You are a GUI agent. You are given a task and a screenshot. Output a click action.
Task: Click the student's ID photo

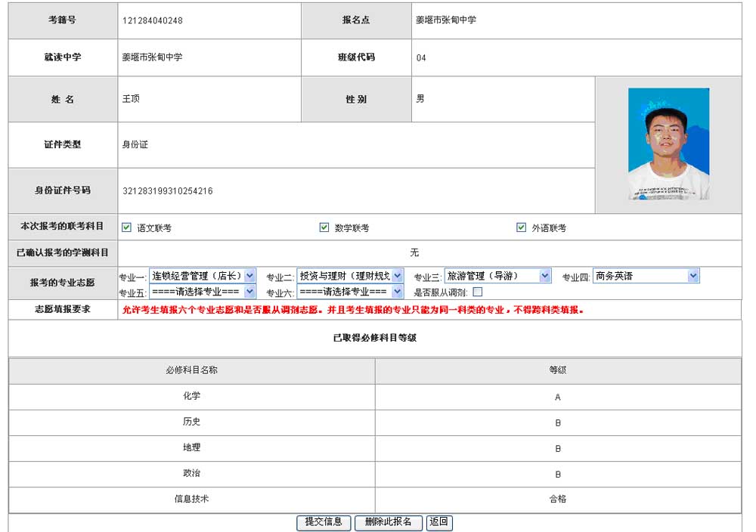coord(668,144)
